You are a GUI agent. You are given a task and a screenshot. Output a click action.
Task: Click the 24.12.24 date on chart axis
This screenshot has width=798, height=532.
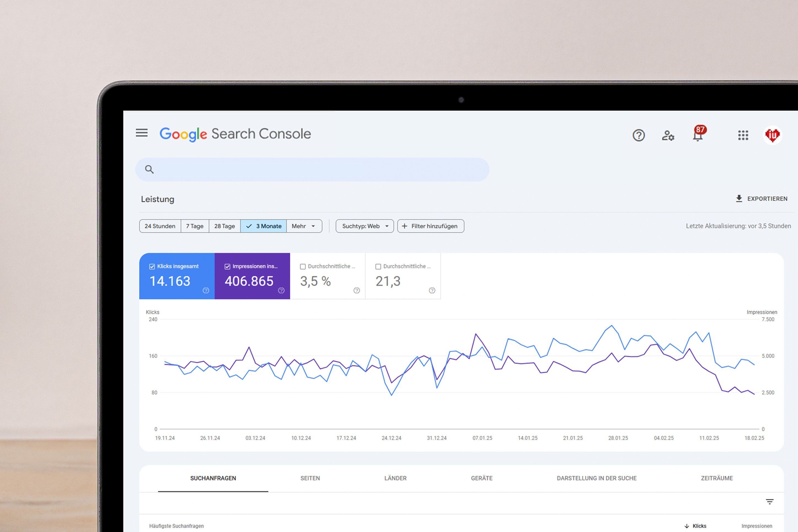tap(391, 438)
